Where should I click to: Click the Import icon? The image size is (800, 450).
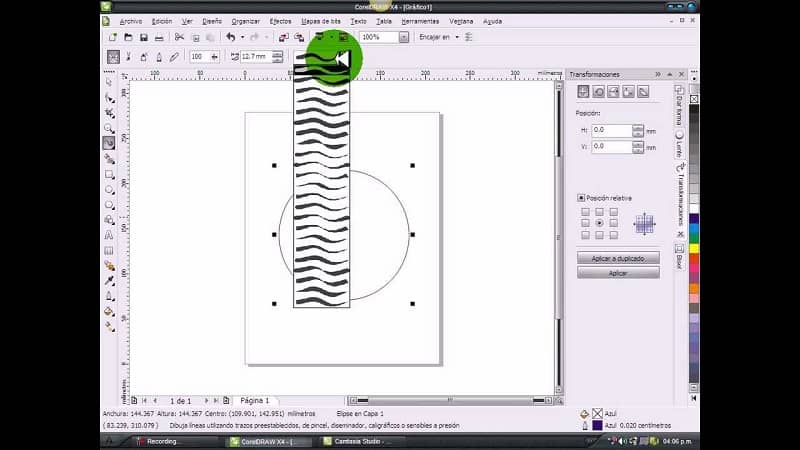pyautogui.click(x=284, y=37)
